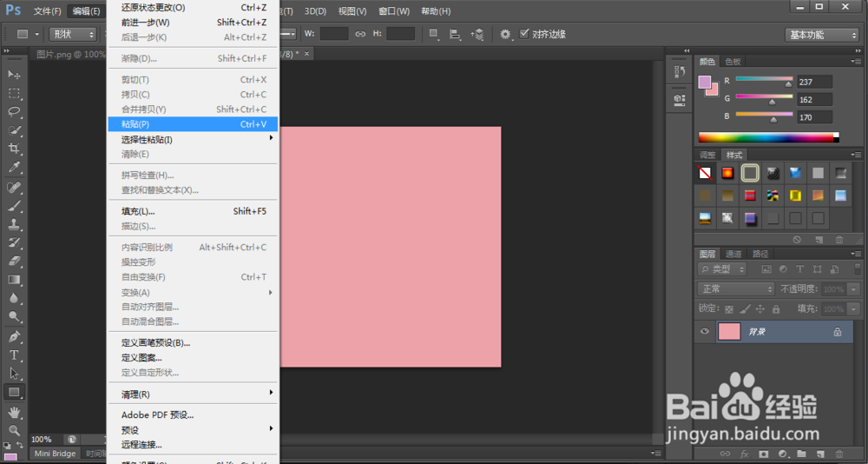This screenshot has width=868, height=464.
Task: Toggle pixel layer filter icon
Action: click(766, 269)
